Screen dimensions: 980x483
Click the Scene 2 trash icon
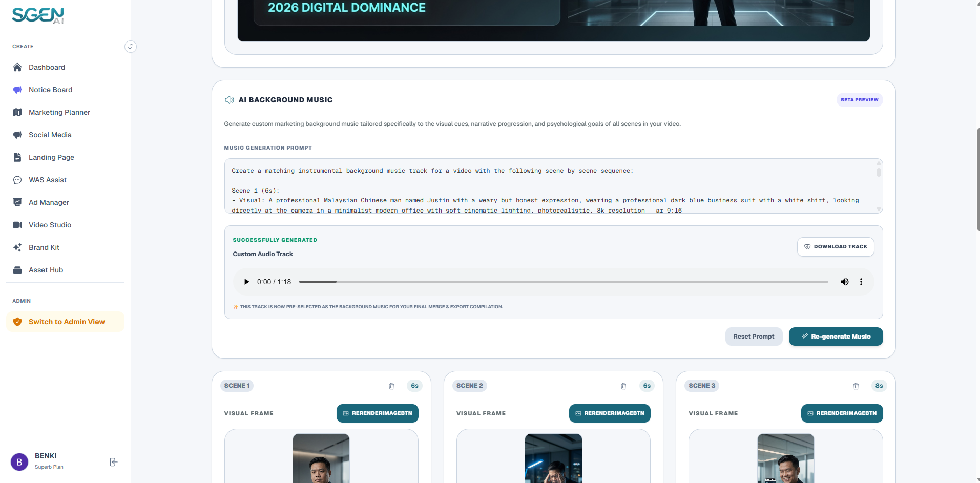tap(623, 386)
